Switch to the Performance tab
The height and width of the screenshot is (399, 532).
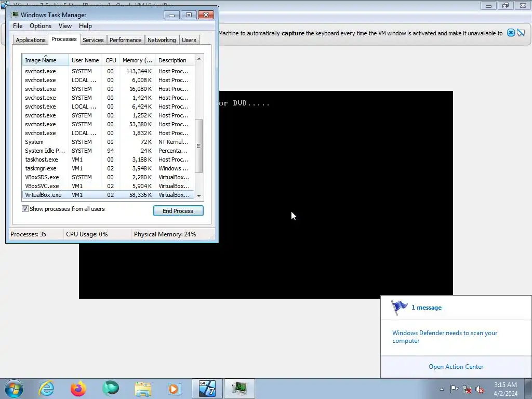point(125,39)
